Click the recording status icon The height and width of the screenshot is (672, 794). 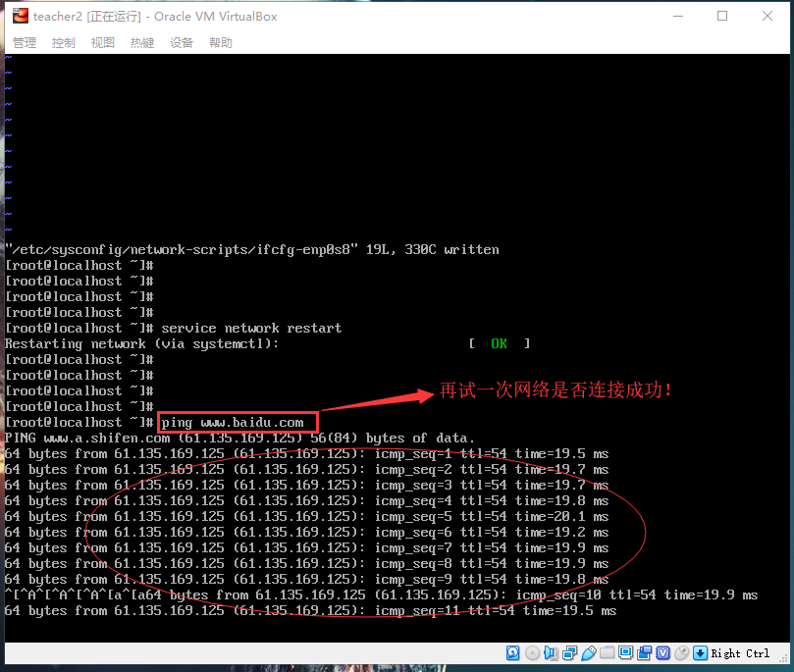click(x=644, y=652)
